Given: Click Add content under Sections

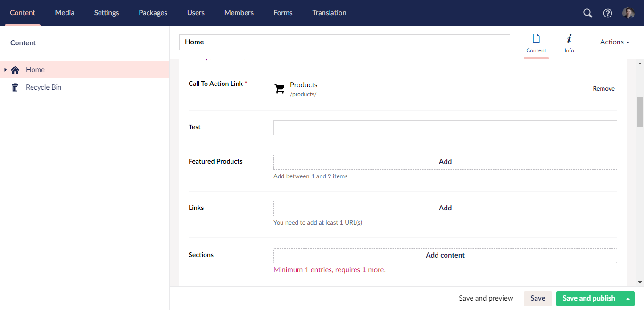Looking at the screenshot, I should [x=445, y=255].
